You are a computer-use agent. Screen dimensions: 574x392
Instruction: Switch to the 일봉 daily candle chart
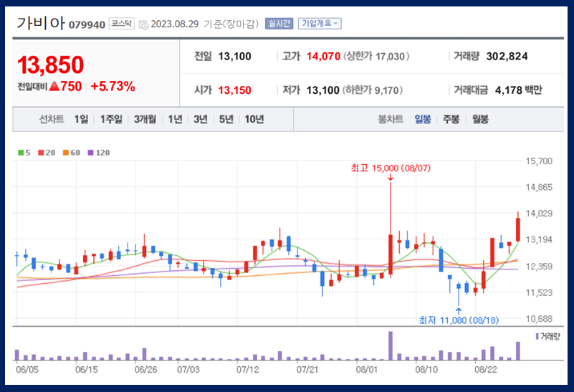(x=423, y=120)
